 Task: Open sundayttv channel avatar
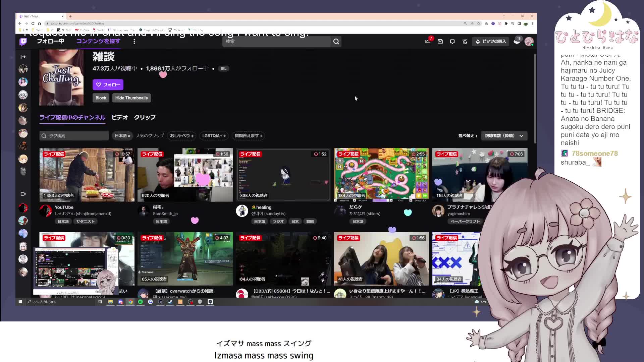coord(242,211)
